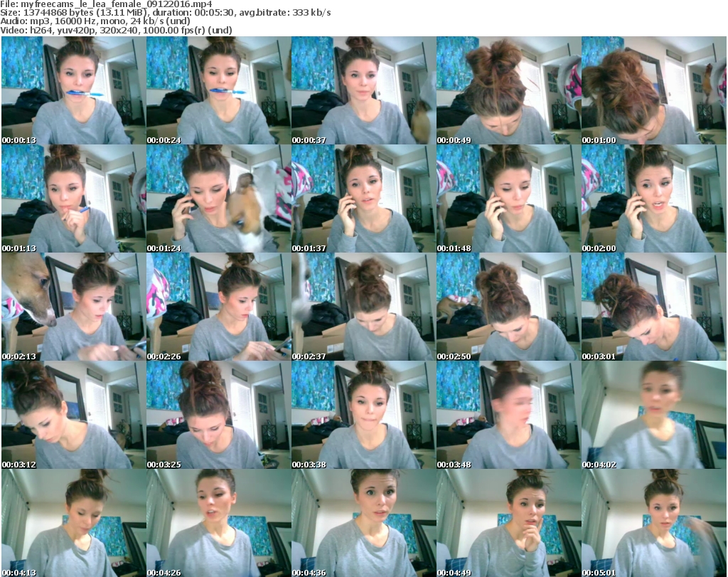Click the file name line ending in .mp4
This screenshot has width=728, height=577.
[x=107, y=4]
